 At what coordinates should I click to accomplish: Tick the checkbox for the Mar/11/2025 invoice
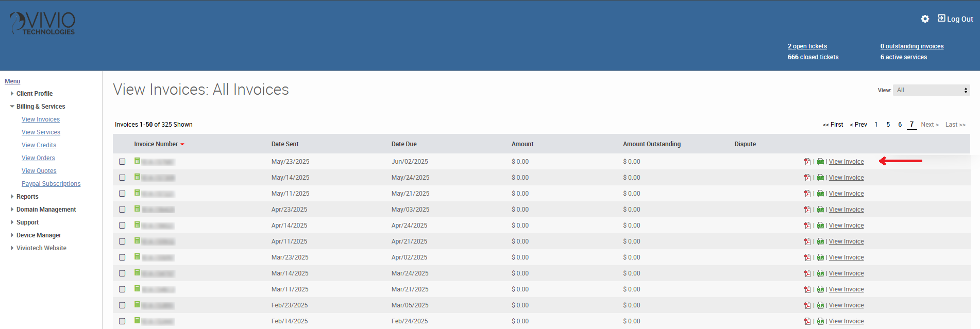(x=122, y=289)
